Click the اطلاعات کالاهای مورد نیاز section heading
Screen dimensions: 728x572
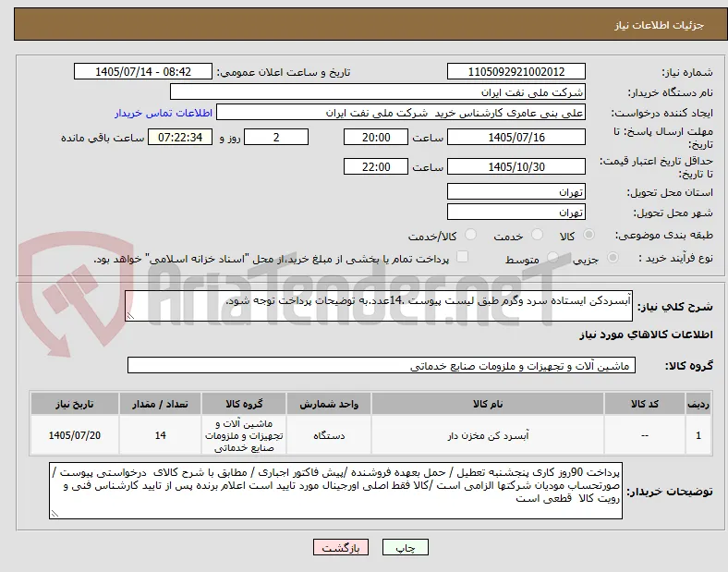646,335
